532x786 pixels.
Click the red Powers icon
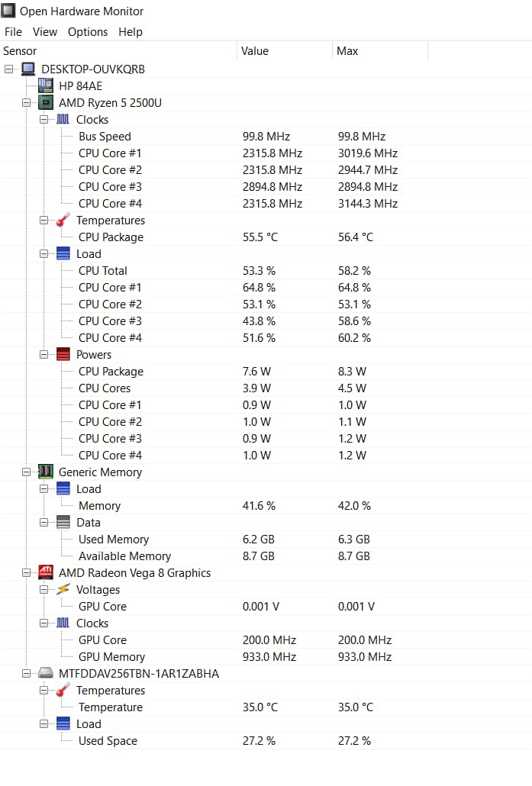click(63, 355)
